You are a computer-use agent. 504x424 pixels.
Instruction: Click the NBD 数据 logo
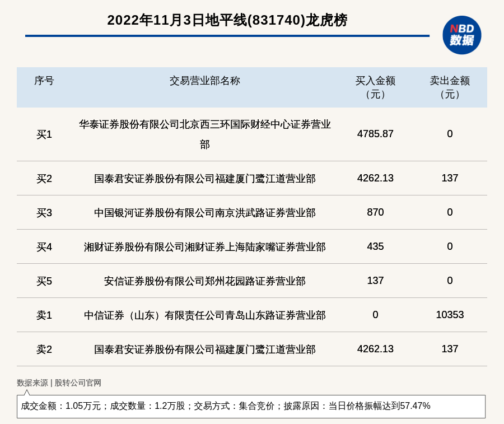[x=462, y=35]
